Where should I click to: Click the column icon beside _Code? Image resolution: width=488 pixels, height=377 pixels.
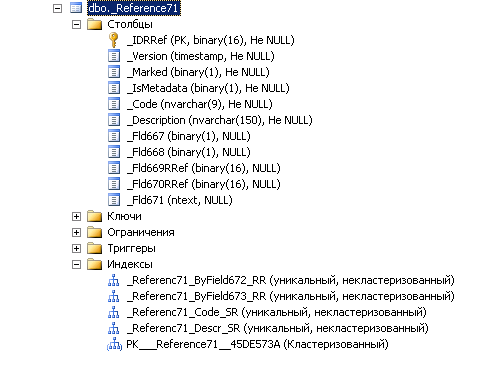[x=114, y=104]
